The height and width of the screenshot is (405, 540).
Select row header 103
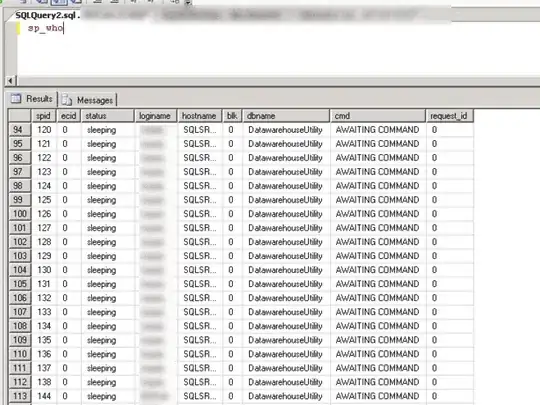(20, 256)
